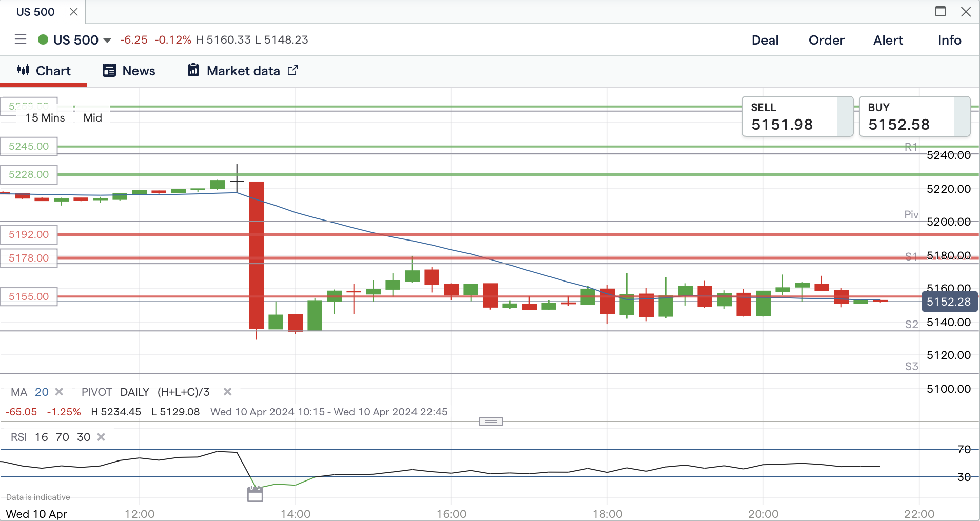Change the Mid price type selector
This screenshot has width=980, height=521.
[x=93, y=118]
